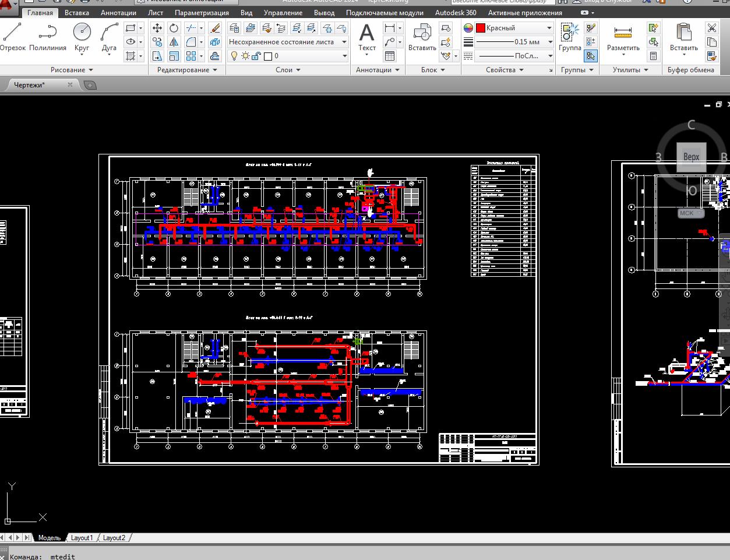Image resolution: width=730 pixels, height=560 pixels.
Task: Select the Offset tool icon
Action: point(215,56)
